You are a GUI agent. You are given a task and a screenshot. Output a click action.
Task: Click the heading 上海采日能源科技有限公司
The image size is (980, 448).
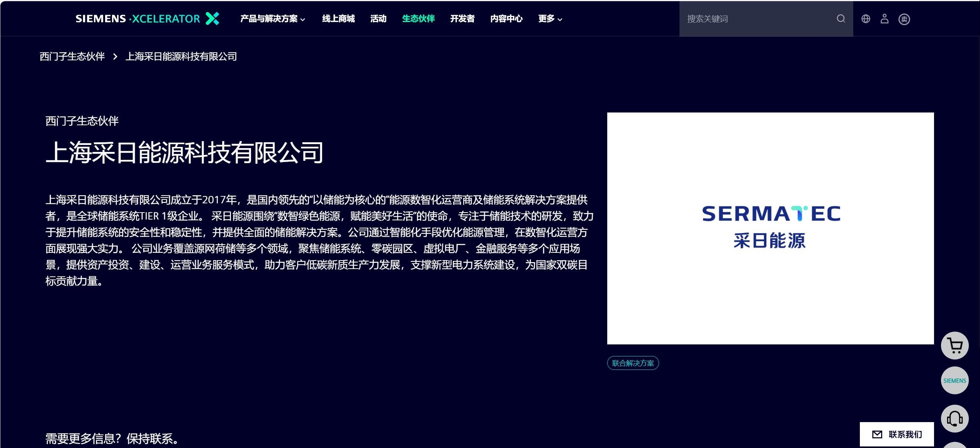click(x=184, y=153)
